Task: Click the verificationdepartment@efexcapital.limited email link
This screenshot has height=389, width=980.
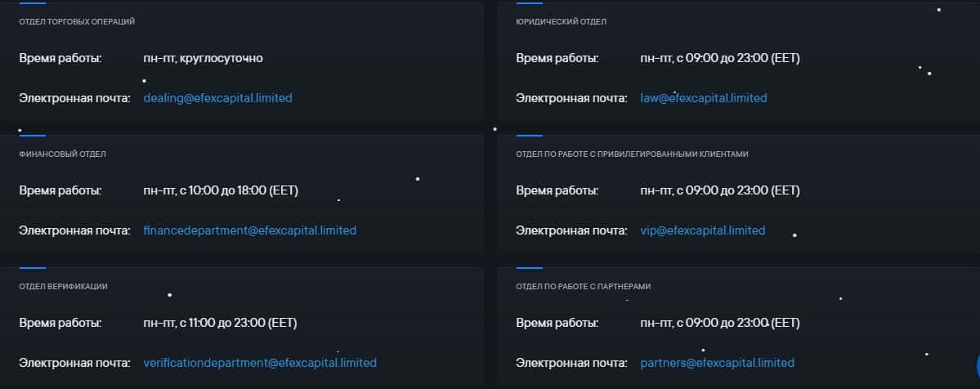Action: click(x=260, y=363)
